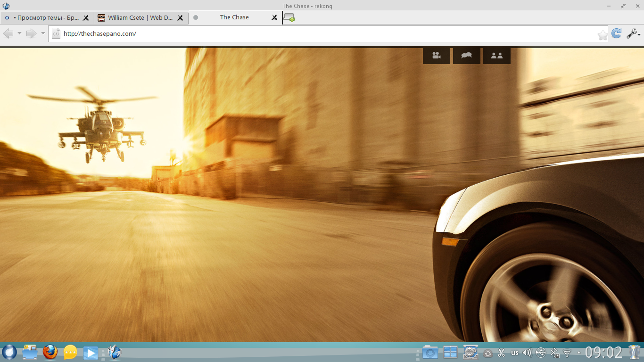Expand the forward history dropdown arrow
Viewport: 644px width, 362px height.
[43, 33]
